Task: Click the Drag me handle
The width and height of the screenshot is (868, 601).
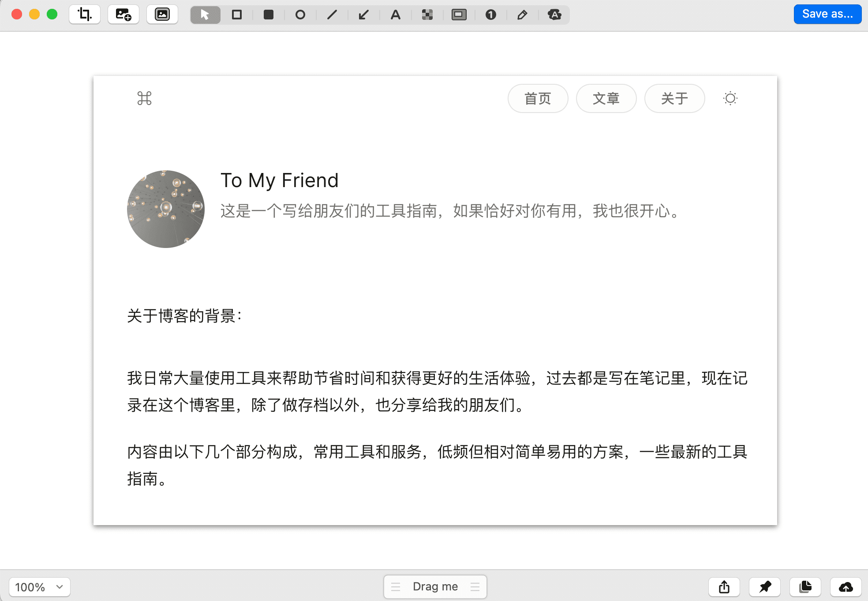Action: [x=435, y=586]
